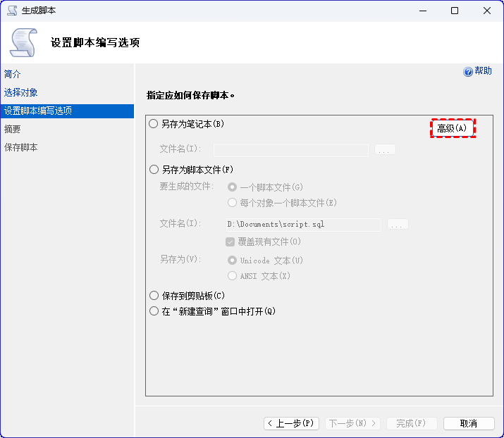Image resolution: width=504 pixels, height=438 pixels.
Task: Open the 帮助 help link
Action: click(x=483, y=70)
